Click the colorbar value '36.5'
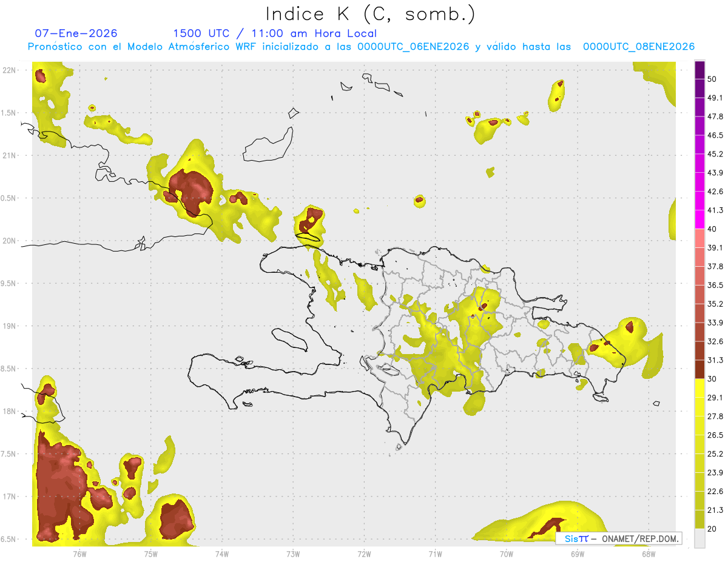Viewport: 728px width, 562px height. (x=715, y=285)
